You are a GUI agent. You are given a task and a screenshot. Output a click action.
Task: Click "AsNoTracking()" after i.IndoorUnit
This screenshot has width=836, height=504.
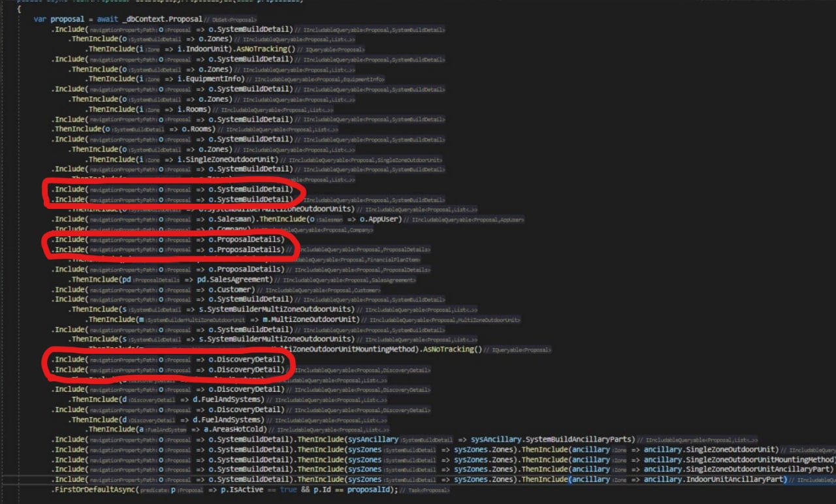(x=265, y=49)
